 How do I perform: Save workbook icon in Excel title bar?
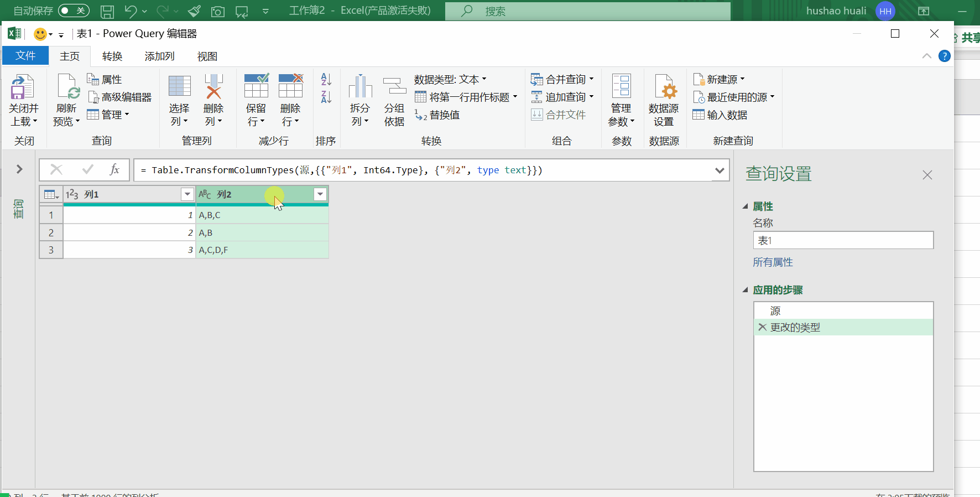click(x=107, y=11)
